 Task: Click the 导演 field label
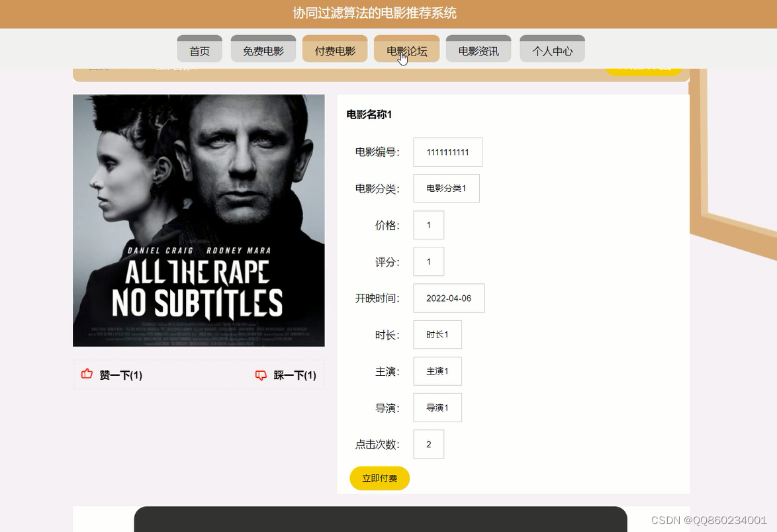click(387, 408)
